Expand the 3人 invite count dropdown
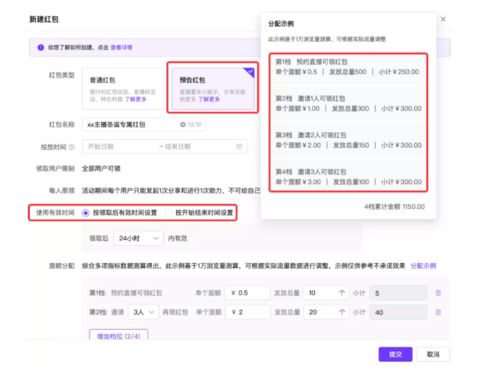500x371 pixels. (x=143, y=312)
